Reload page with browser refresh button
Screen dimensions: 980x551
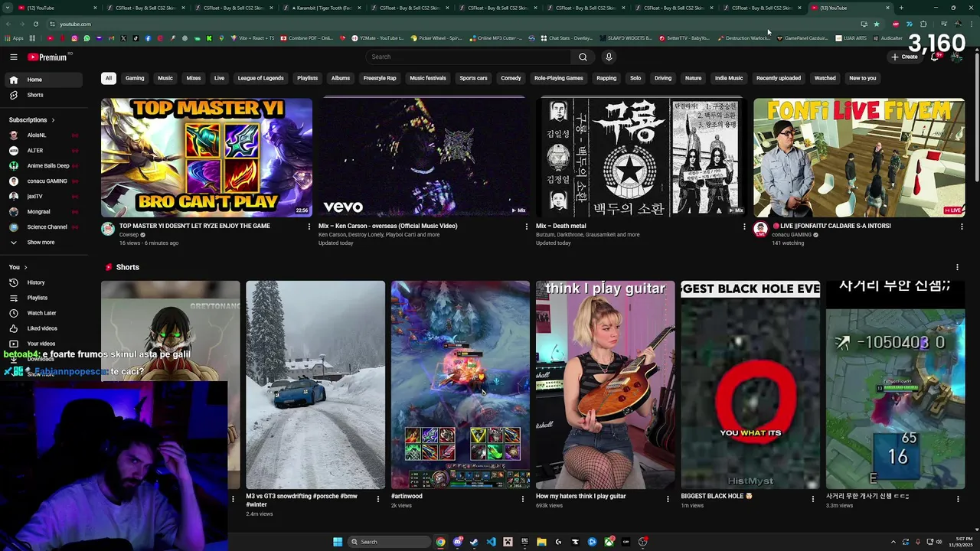pyautogui.click(x=36, y=24)
